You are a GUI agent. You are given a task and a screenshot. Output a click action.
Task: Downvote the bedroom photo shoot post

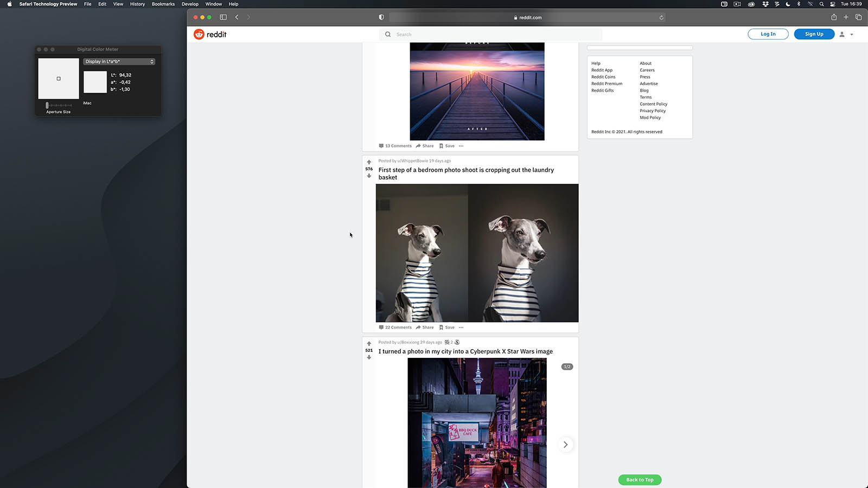point(369,176)
